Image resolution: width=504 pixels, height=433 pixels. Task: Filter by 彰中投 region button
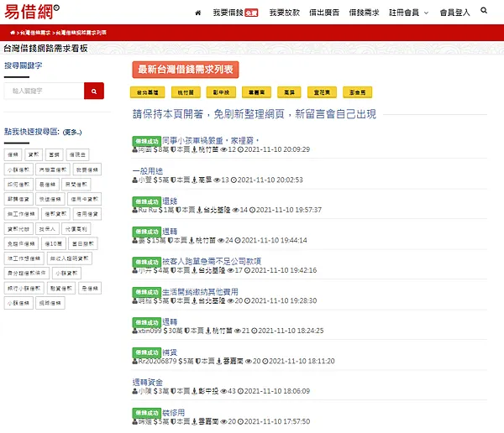221,92
